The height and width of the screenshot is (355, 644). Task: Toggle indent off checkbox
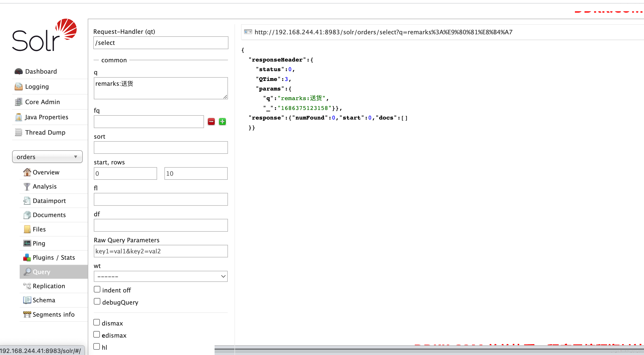click(97, 290)
